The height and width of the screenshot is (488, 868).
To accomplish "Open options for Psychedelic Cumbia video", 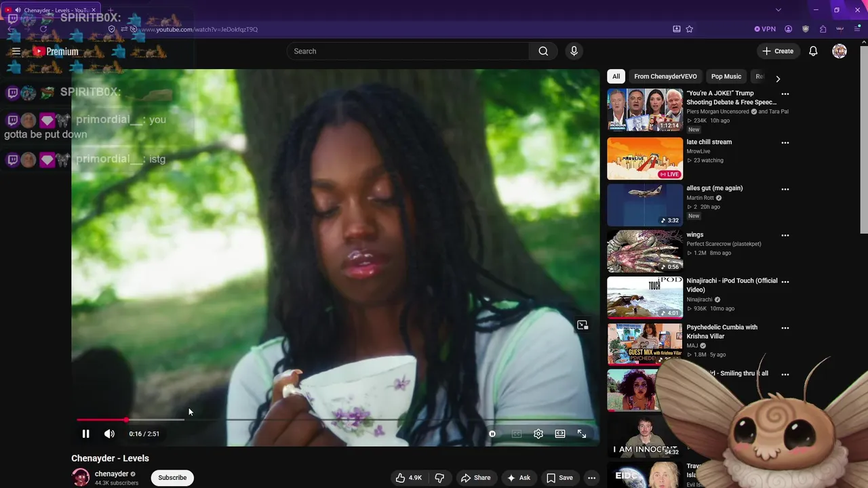I will click(785, 328).
